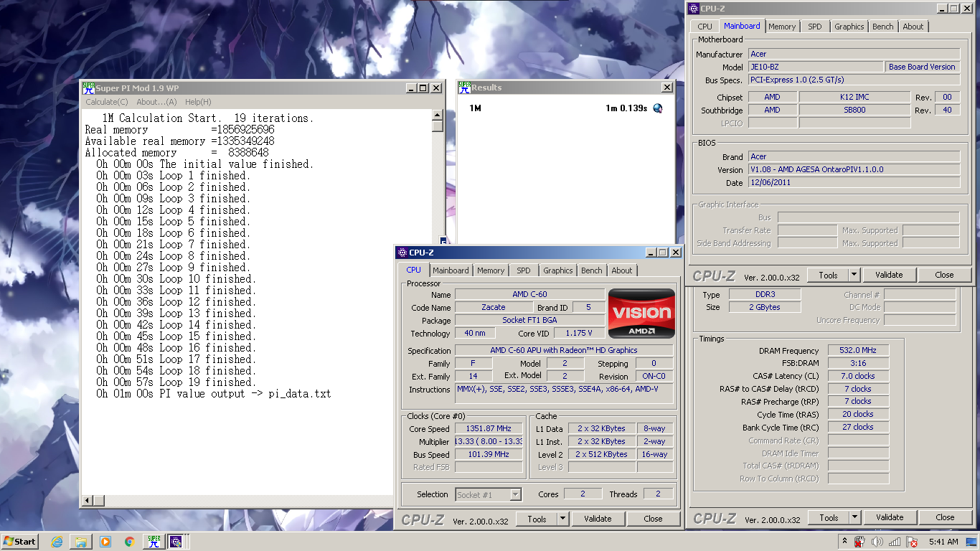This screenshot has width=980, height=551.
Task: Open Google Chrome from the taskbar
Action: (x=129, y=542)
